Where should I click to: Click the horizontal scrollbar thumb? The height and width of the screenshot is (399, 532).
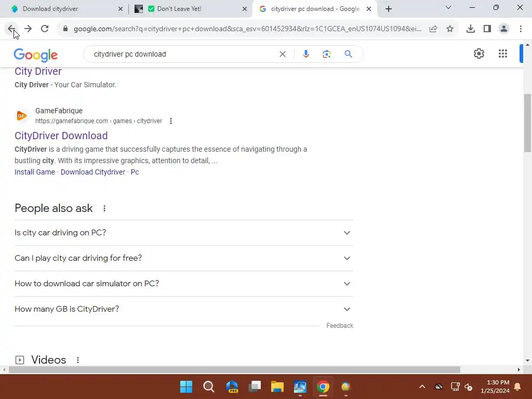coord(234,369)
